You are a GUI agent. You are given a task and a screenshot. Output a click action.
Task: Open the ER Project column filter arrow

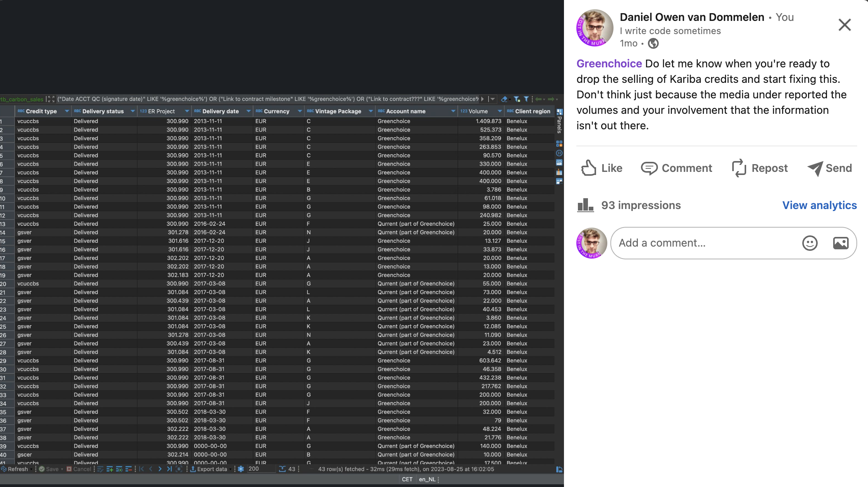pos(187,111)
